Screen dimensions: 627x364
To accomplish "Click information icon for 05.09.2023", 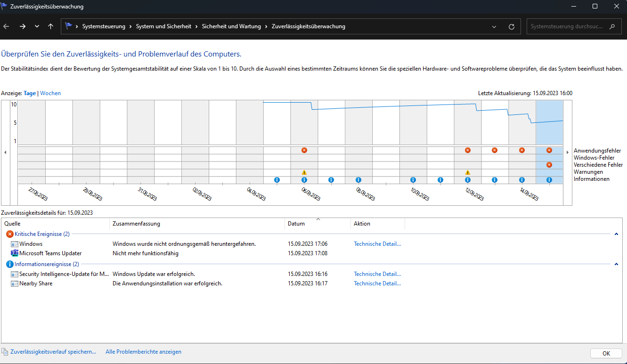I will pyautogui.click(x=277, y=180).
